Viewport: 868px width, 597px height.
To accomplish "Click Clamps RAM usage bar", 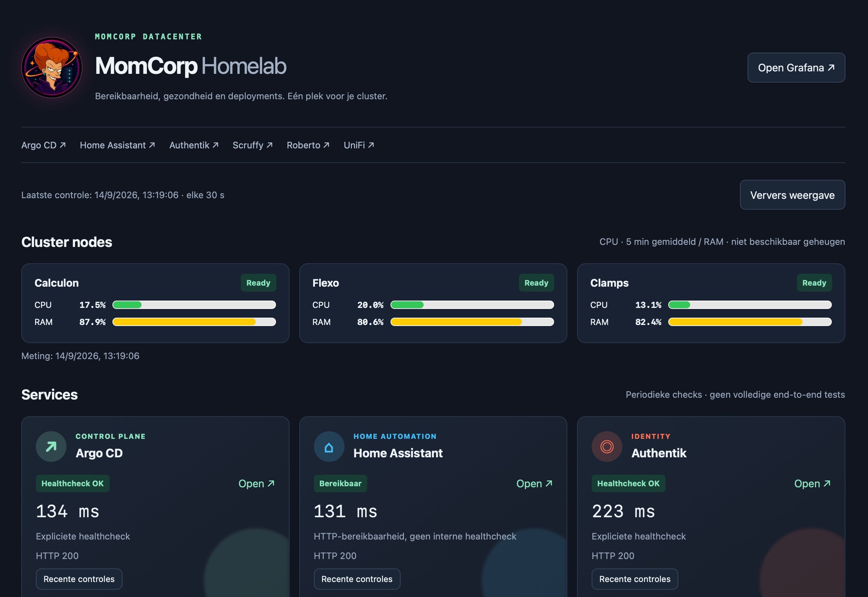I will click(750, 322).
